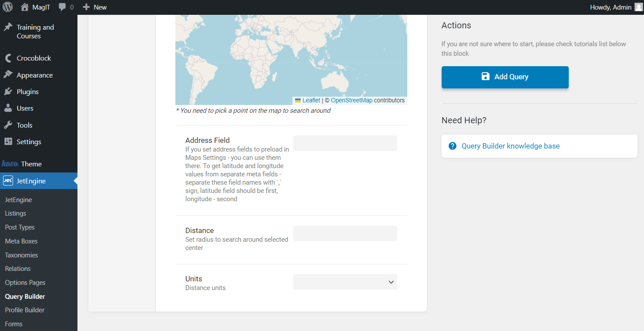Open the Query Builder submenu
Screen dimensions: 644x331
point(25,296)
